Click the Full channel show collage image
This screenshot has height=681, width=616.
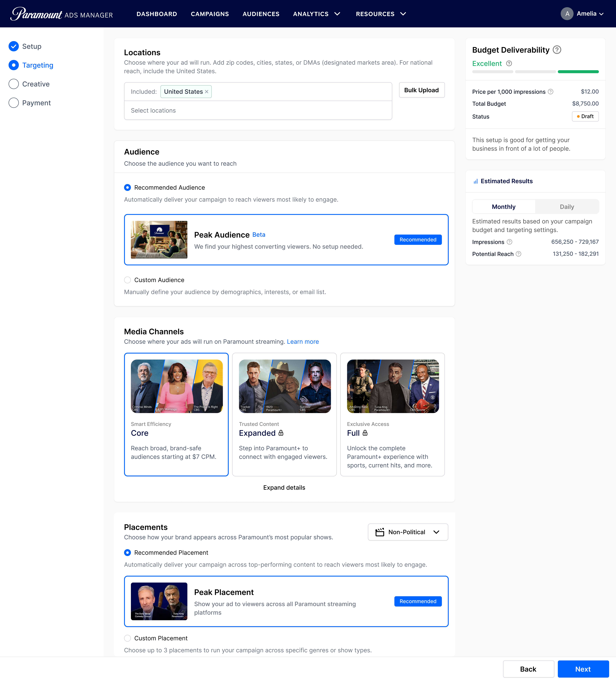(x=393, y=386)
